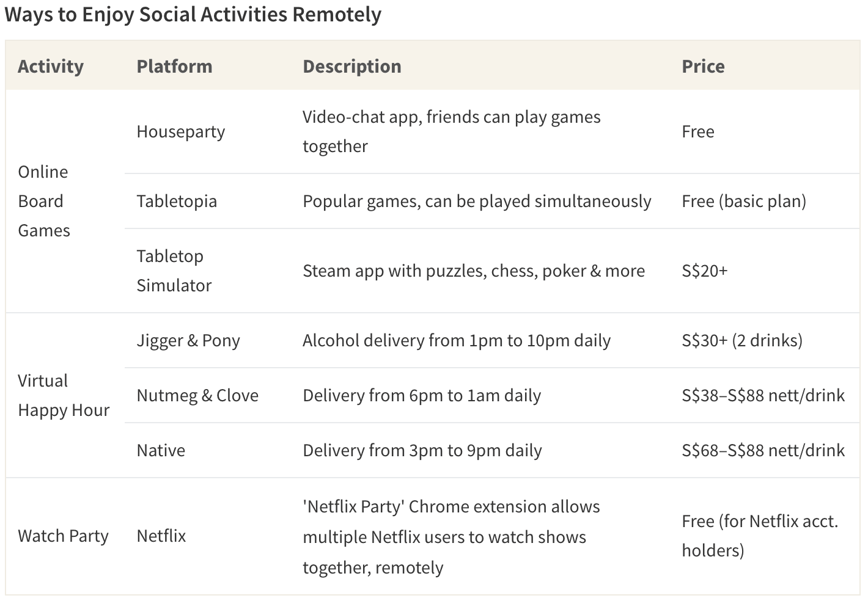Click the Online Board Games activity cell
This screenshot has height=601, width=868.
click(44, 201)
